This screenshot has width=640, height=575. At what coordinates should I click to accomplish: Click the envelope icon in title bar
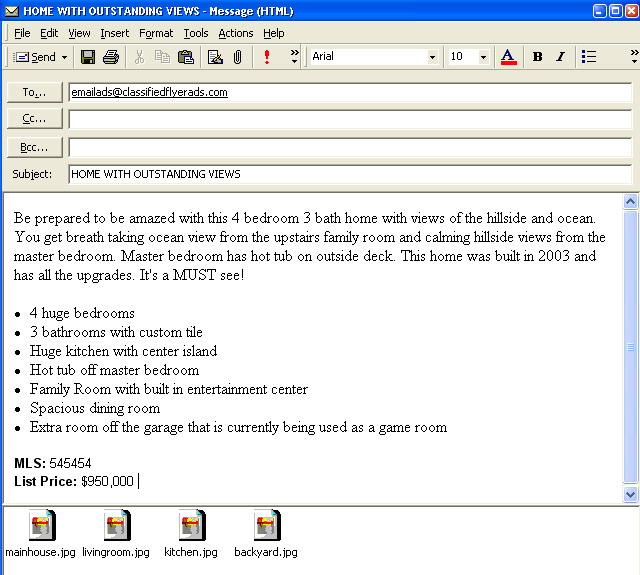[11, 11]
